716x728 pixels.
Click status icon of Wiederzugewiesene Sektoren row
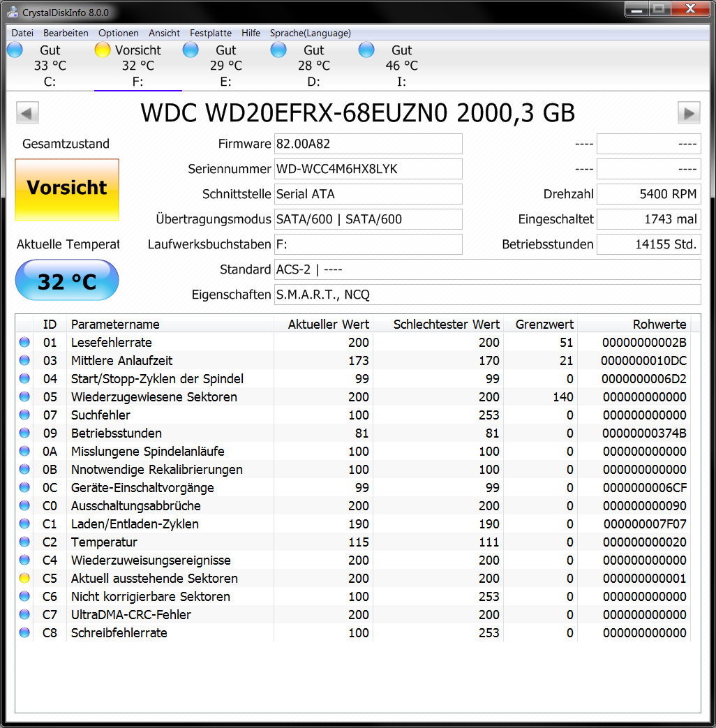(x=24, y=396)
